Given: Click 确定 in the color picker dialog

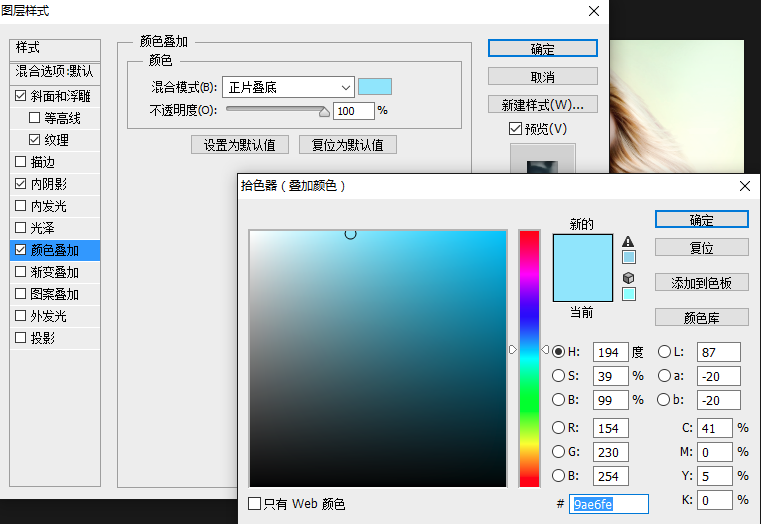Looking at the screenshot, I should click(702, 220).
